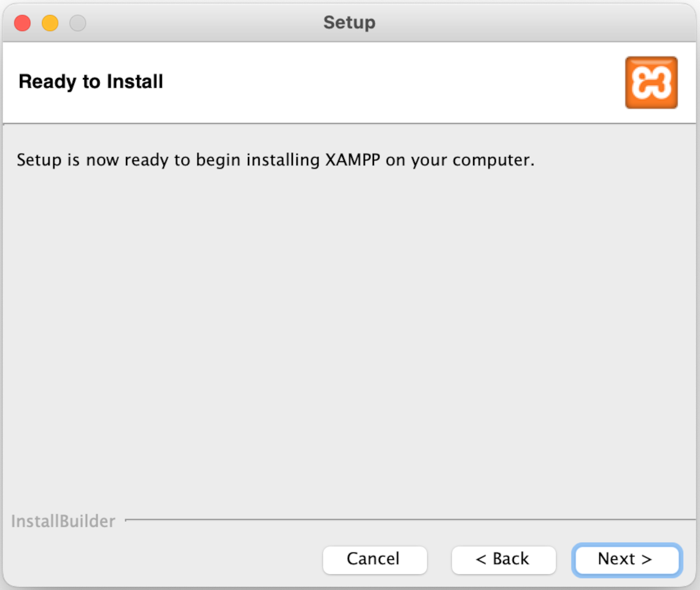Click the orange XAMPP logo icon

tap(651, 82)
